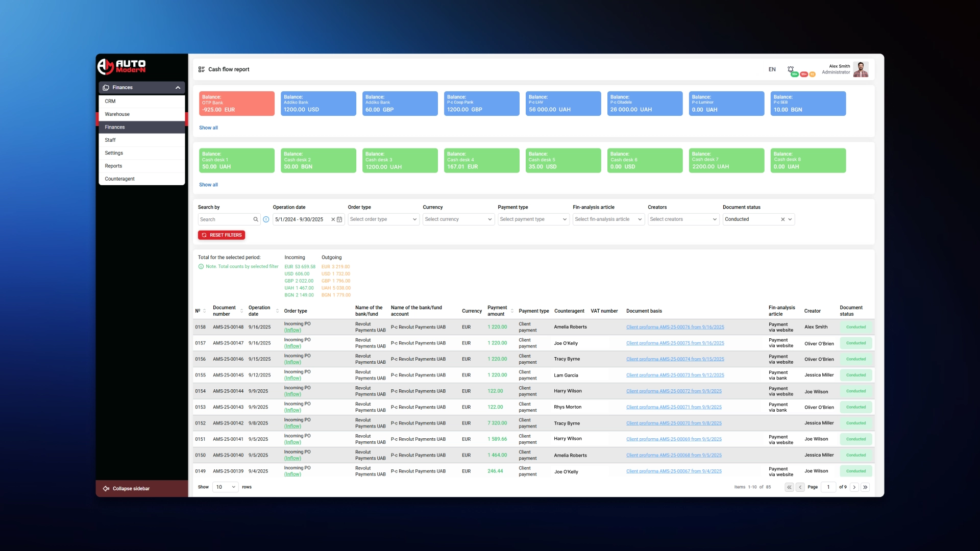Click the blue info icon beside search
This screenshot has width=980, height=551.
click(266, 219)
